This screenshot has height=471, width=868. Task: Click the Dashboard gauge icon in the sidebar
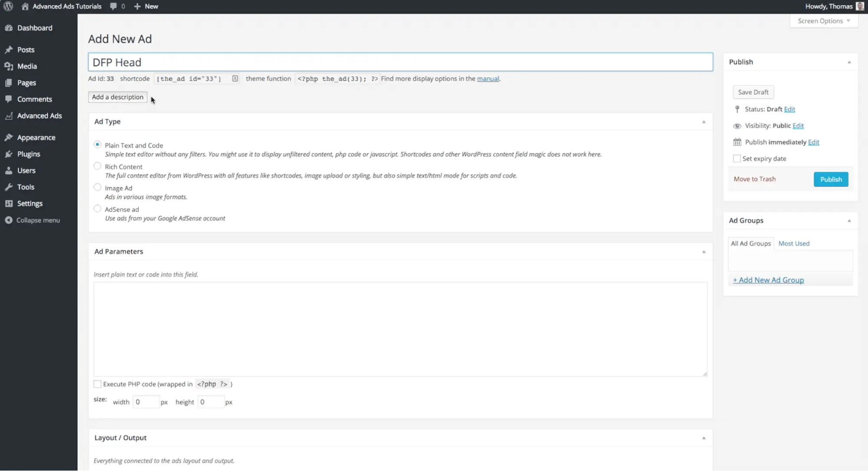pos(9,28)
